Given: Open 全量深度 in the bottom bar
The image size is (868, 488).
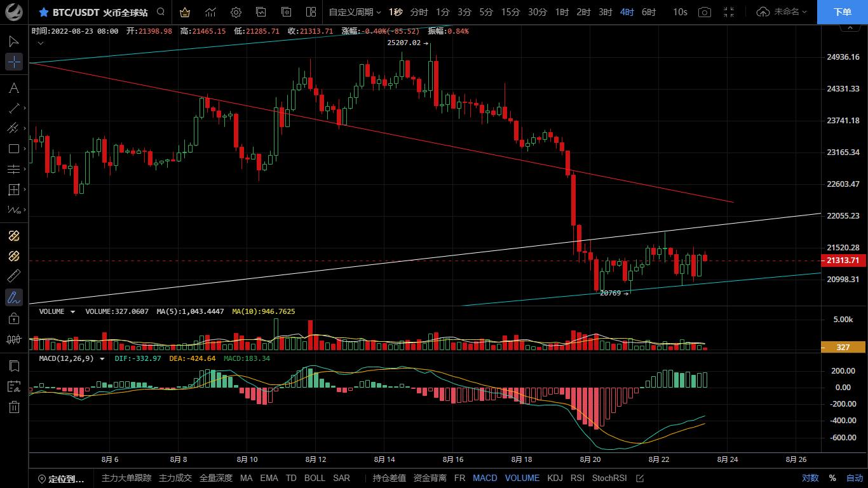Looking at the screenshot, I should pos(216,478).
